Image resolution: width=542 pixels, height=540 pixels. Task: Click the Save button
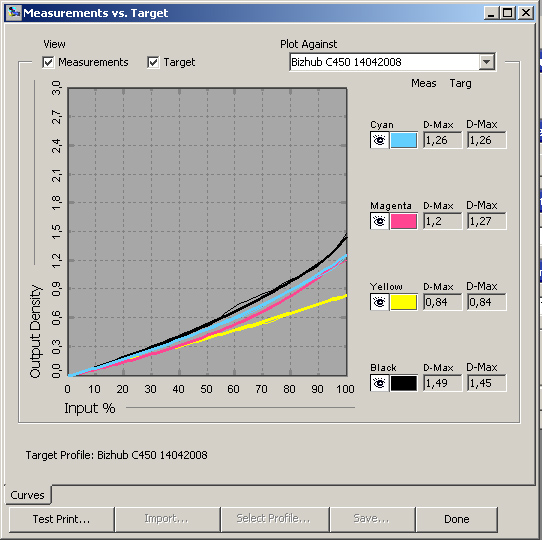click(372, 519)
